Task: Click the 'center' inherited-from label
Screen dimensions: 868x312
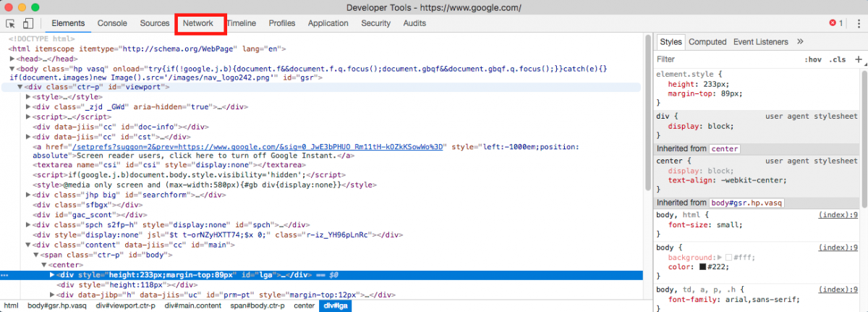Action: [724, 148]
